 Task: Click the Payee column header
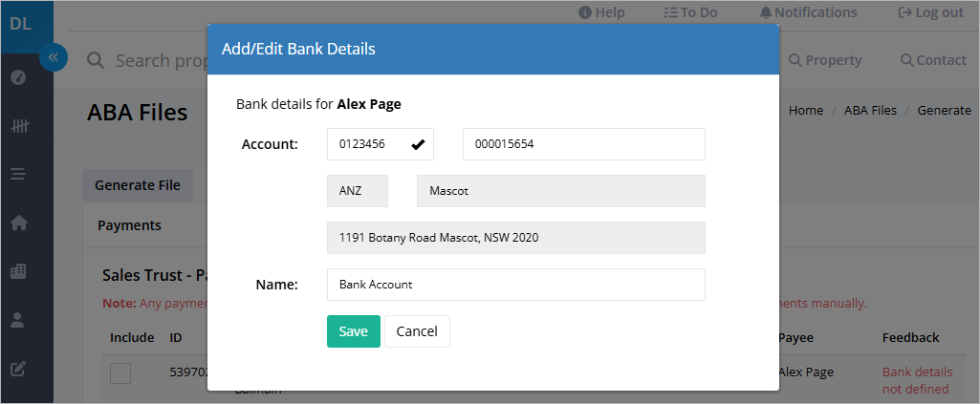tap(794, 338)
